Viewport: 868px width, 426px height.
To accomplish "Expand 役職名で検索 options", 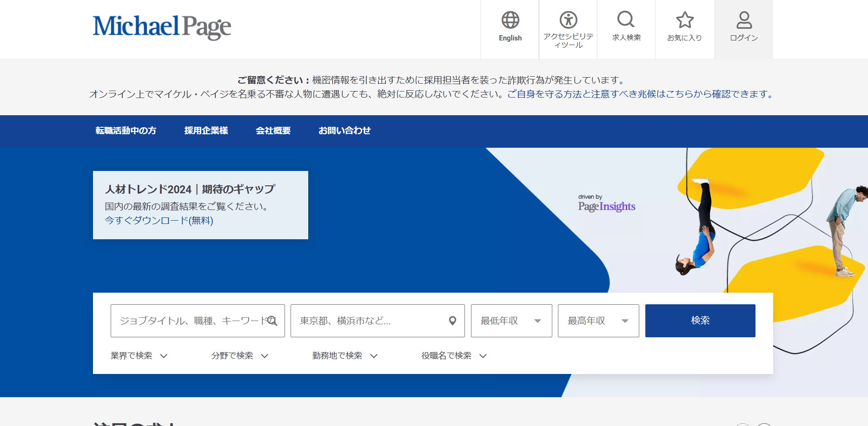I will coord(454,356).
